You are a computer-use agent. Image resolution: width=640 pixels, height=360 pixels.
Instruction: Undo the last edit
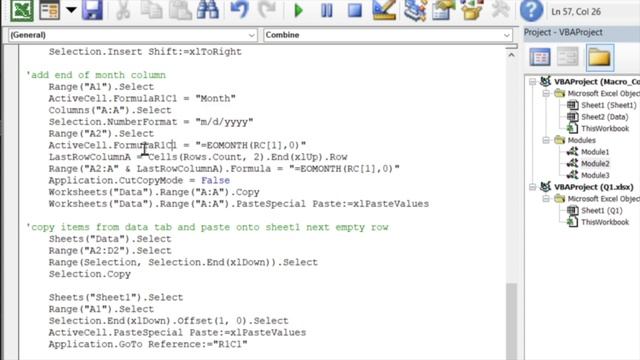pyautogui.click(x=239, y=10)
